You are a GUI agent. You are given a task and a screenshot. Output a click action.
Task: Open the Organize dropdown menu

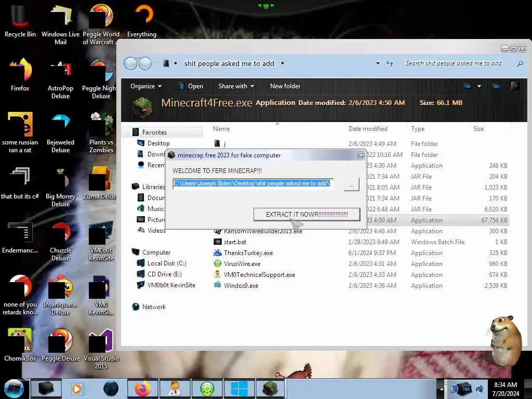tap(146, 86)
